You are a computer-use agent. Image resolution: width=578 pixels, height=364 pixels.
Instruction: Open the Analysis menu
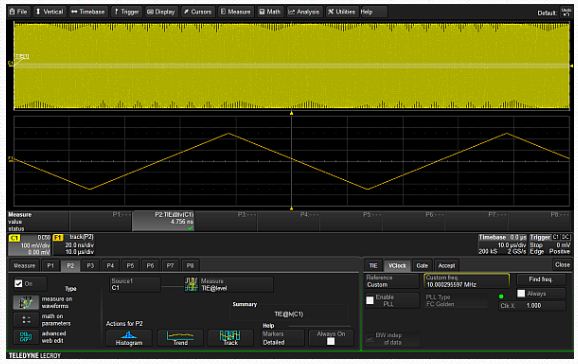[x=304, y=12]
